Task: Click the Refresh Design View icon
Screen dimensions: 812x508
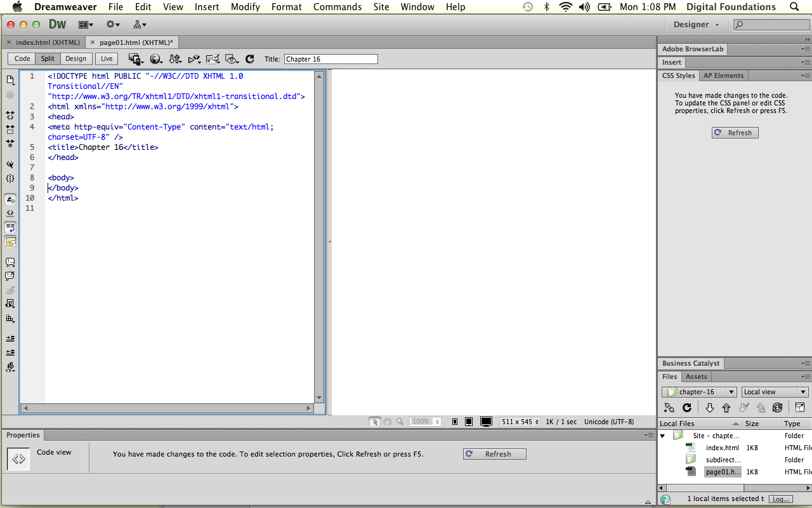Action: tap(250, 58)
